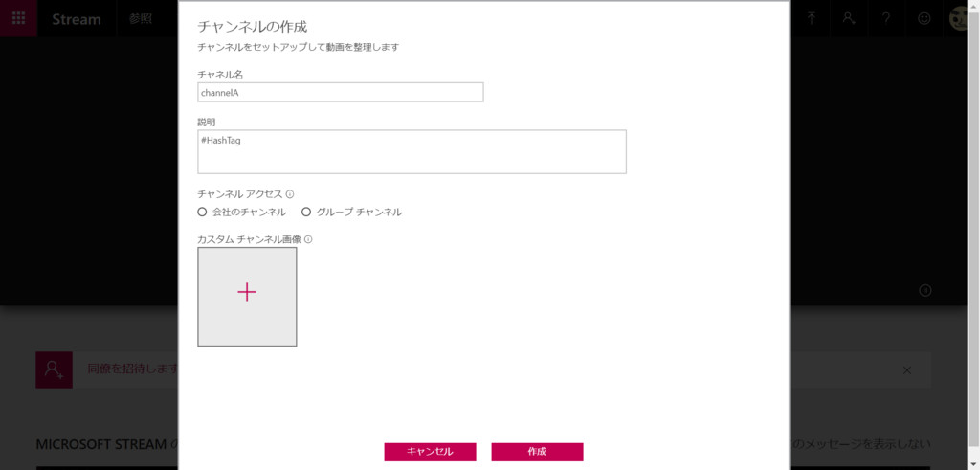Viewport: 980px width, 470px height.
Task: Click the smiley feedback icon
Action: click(924, 18)
